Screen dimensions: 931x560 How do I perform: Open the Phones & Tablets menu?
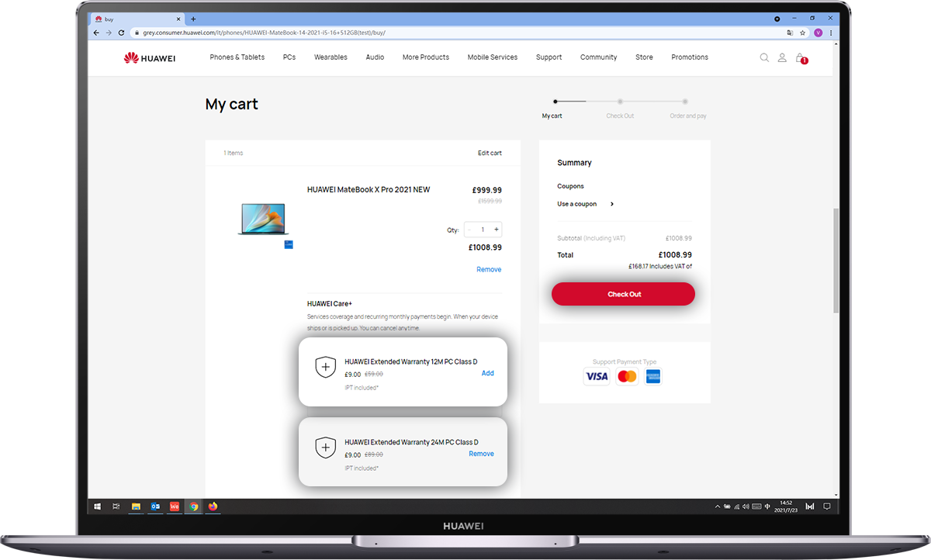237,57
